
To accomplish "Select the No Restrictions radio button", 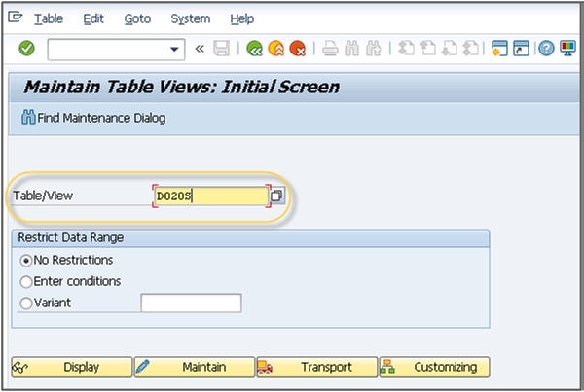I will click(26, 261).
